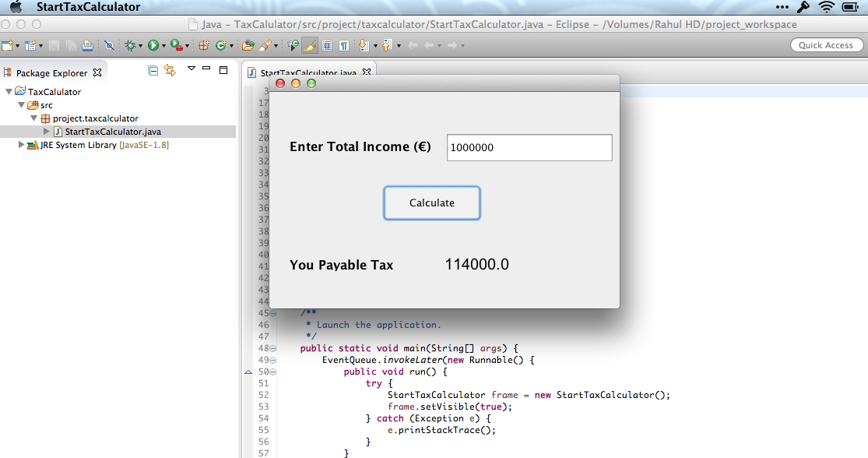The image size is (868, 458).
Task: Select the StartTaxCalculator.java editor tab
Action: coord(308,72)
